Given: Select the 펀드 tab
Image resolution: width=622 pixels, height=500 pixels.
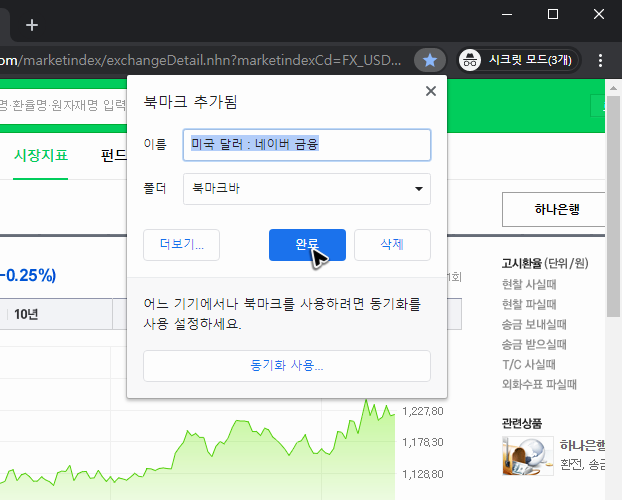Looking at the screenshot, I should pyautogui.click(x=114, y=156).
